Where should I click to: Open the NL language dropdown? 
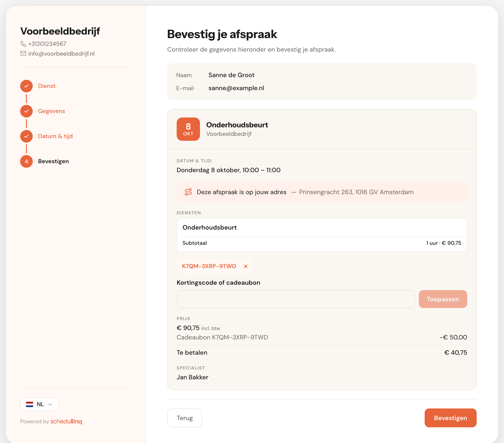39,404
